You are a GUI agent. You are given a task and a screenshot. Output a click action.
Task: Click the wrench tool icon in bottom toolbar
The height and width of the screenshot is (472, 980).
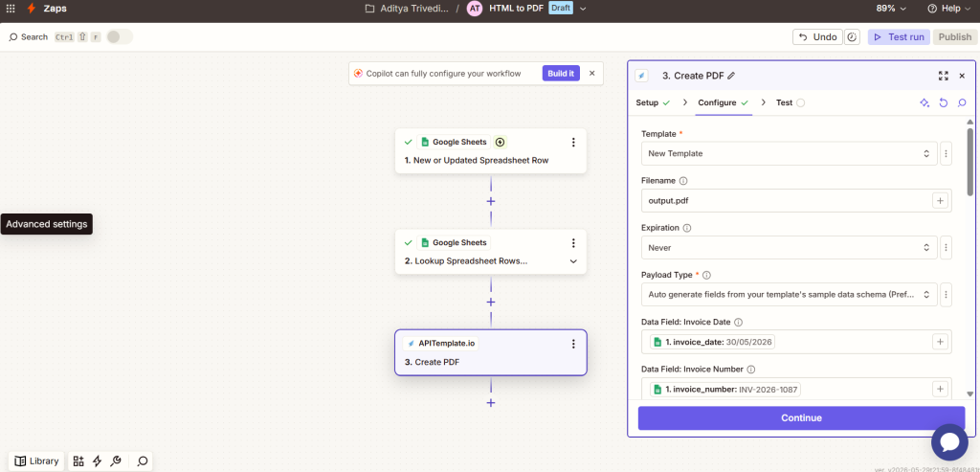[116, 461]
